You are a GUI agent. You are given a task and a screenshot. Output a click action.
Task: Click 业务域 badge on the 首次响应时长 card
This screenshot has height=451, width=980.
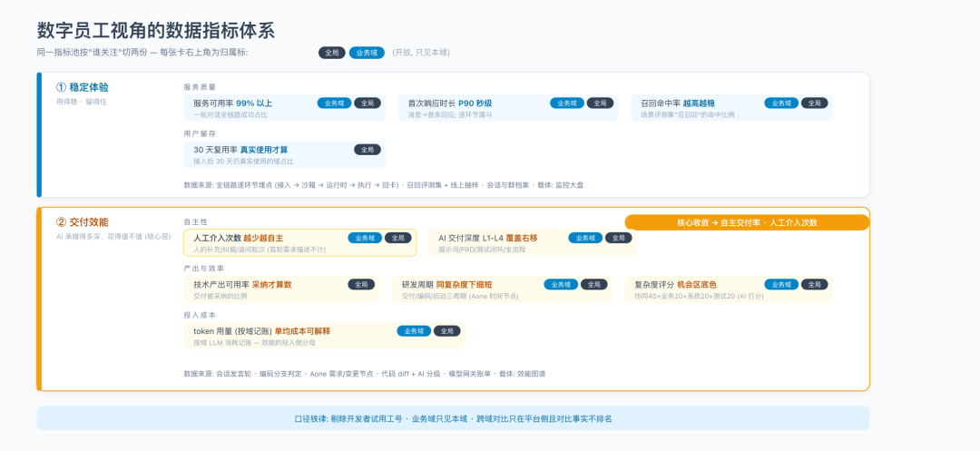pyautogui.click(x=567, y=103)
